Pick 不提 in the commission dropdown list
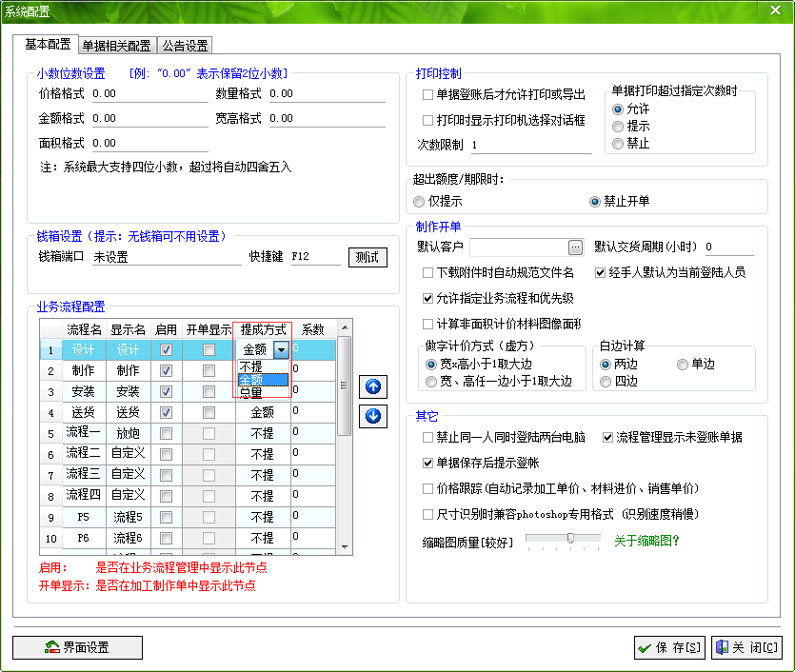This screenshot has width=795, height=672. (251, 366)
